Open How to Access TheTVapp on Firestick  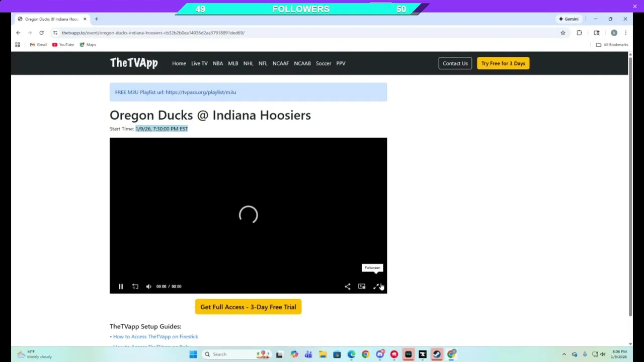[155, 336]
